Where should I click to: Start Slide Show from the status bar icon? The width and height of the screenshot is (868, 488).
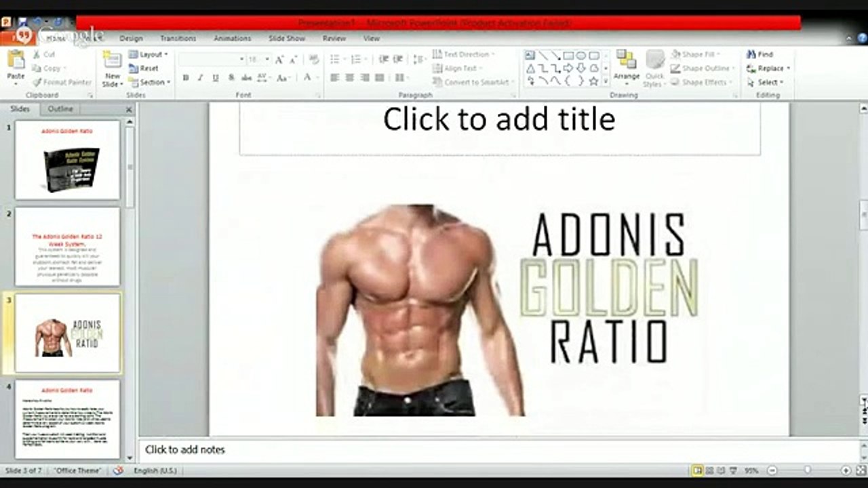click(734, 470)
